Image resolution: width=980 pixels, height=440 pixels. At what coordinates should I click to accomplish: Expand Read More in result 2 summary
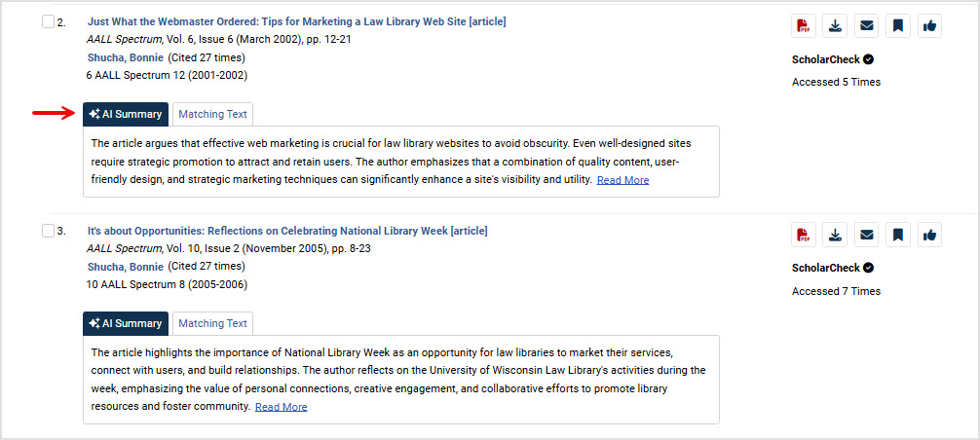point(622,180)
